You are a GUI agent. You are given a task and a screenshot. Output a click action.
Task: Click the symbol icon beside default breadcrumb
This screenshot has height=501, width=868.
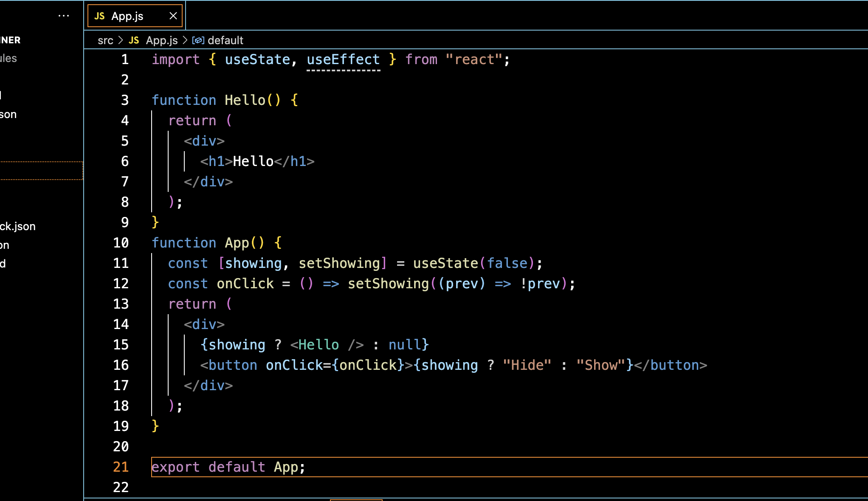198,40
